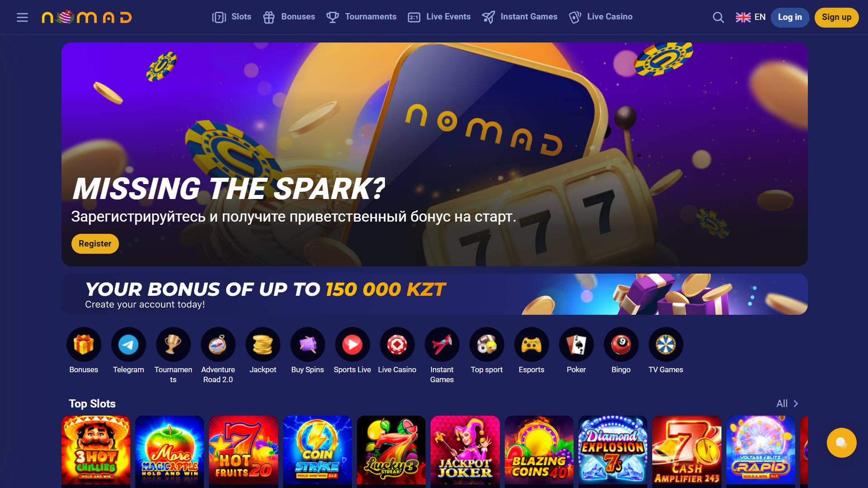Open the hamburger side menu
The width and height of the screenshot is (868, 488).
[22, 17]
